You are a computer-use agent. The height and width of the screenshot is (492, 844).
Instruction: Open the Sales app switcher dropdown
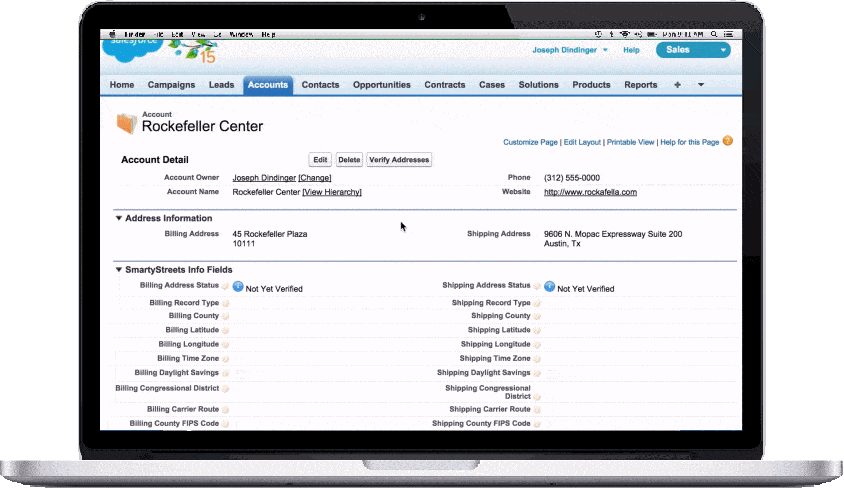(693, 50)
